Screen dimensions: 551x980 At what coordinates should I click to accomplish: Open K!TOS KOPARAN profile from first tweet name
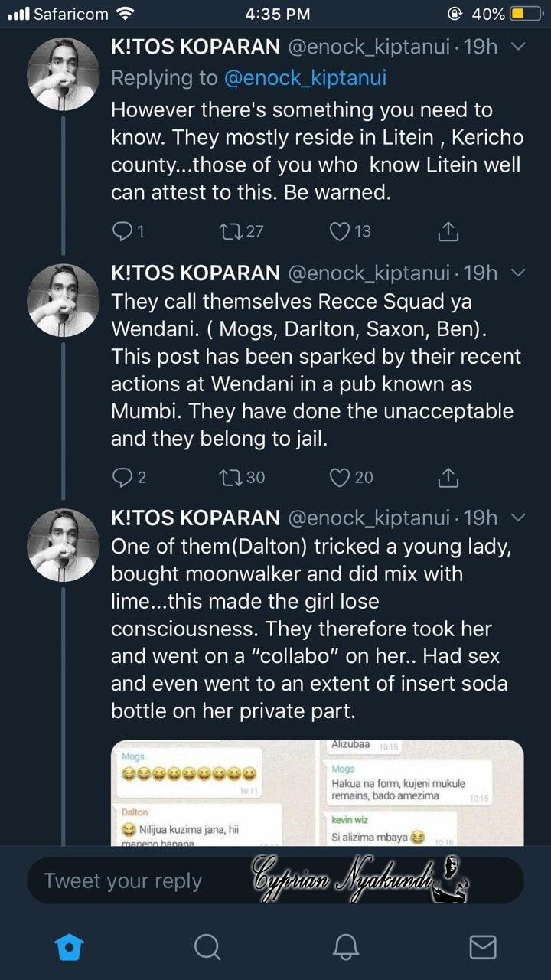pyautogui.click(x=195, y=47)
